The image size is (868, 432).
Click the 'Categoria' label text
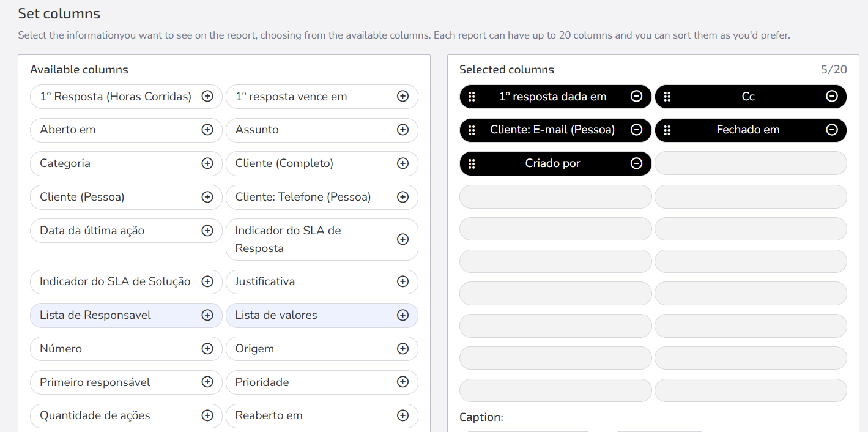(x=65, y=163)
